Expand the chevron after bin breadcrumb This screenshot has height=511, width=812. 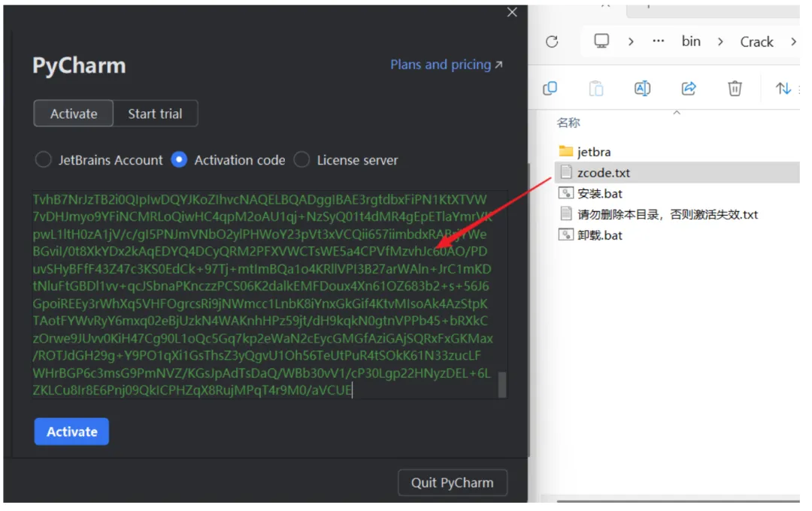point(720,41)
